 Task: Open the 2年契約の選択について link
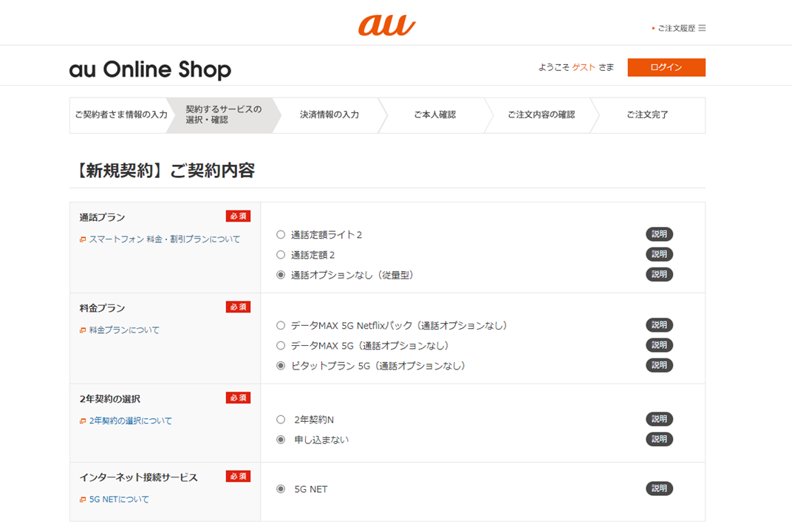point(130,421)
